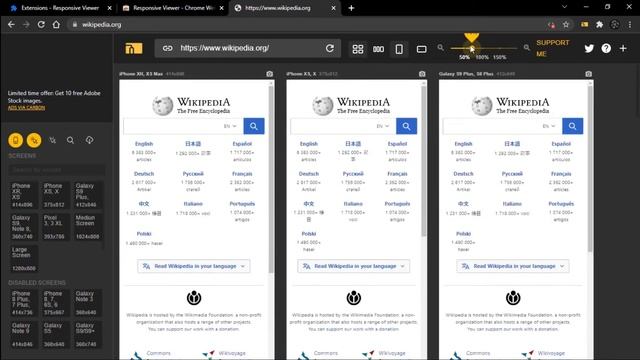Screen dimensions: 640x360
Task: Disable the Galaxy S9, Note 8 screen tile
Action: click(23, 227)
